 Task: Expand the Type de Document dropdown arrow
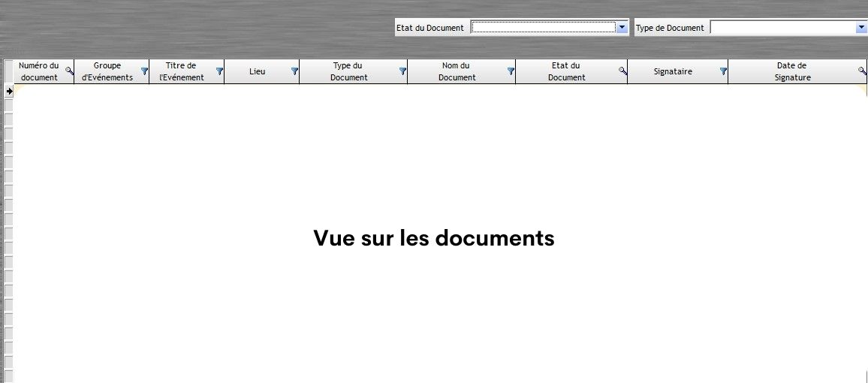pyautogui.click(x=861, y=28)
